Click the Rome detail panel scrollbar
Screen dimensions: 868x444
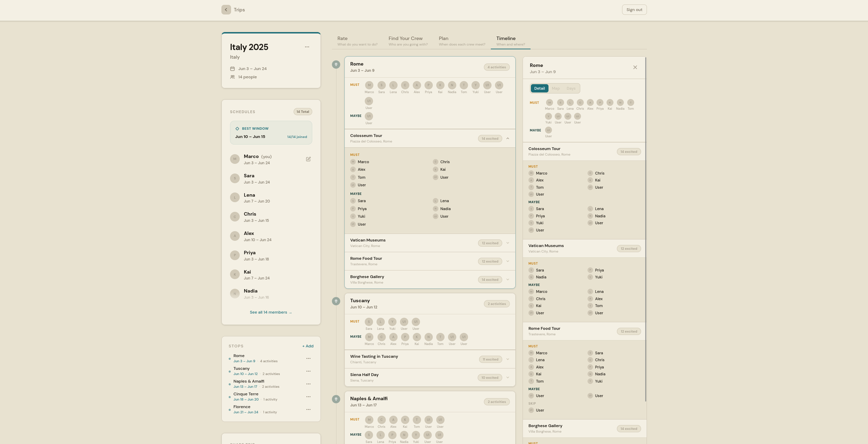point(646,230)
